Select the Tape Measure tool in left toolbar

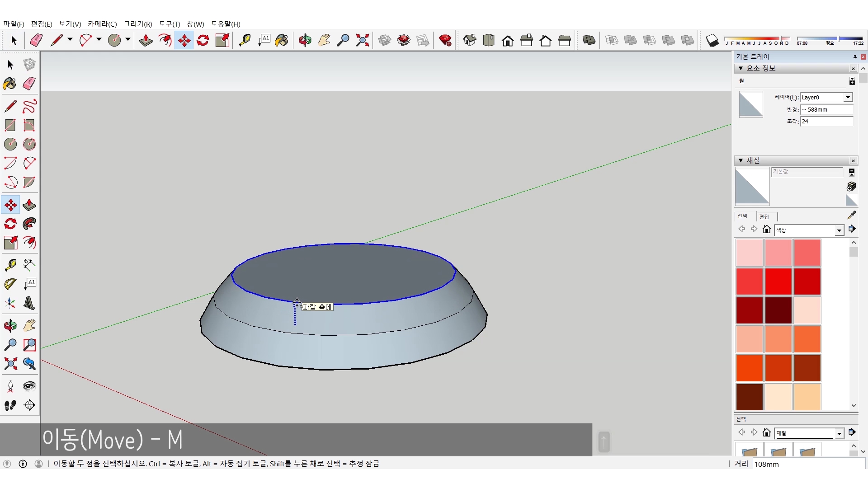click(x=10, y=265)
